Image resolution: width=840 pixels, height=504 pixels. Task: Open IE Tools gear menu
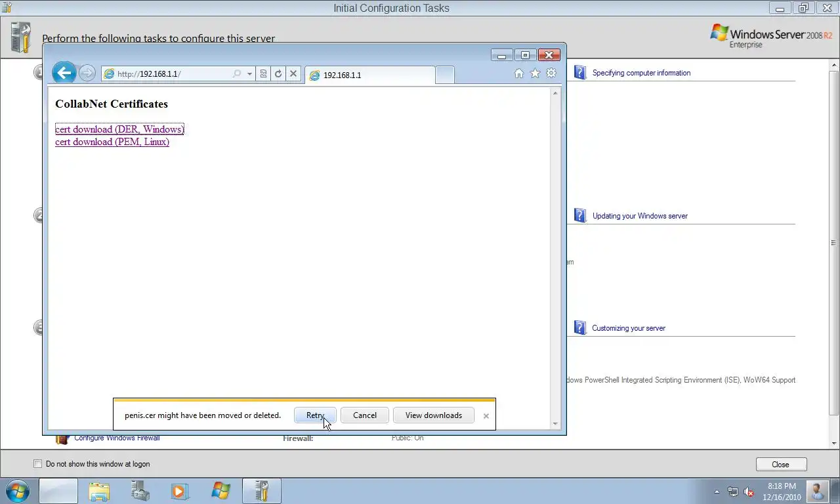[x=551, y=73]
